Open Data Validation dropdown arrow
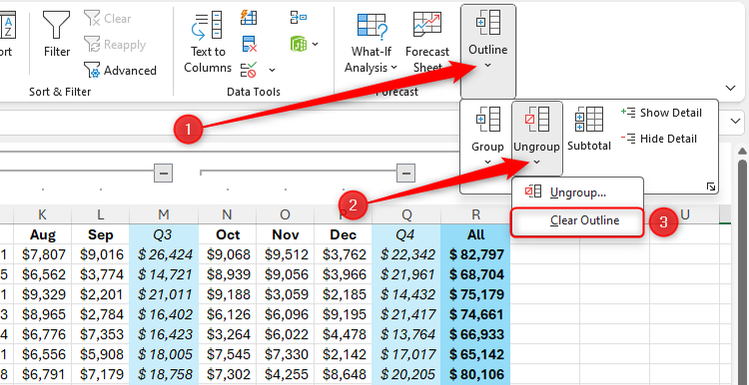The width and height of the screenshot is (749, 385). [x=272, y=71]
